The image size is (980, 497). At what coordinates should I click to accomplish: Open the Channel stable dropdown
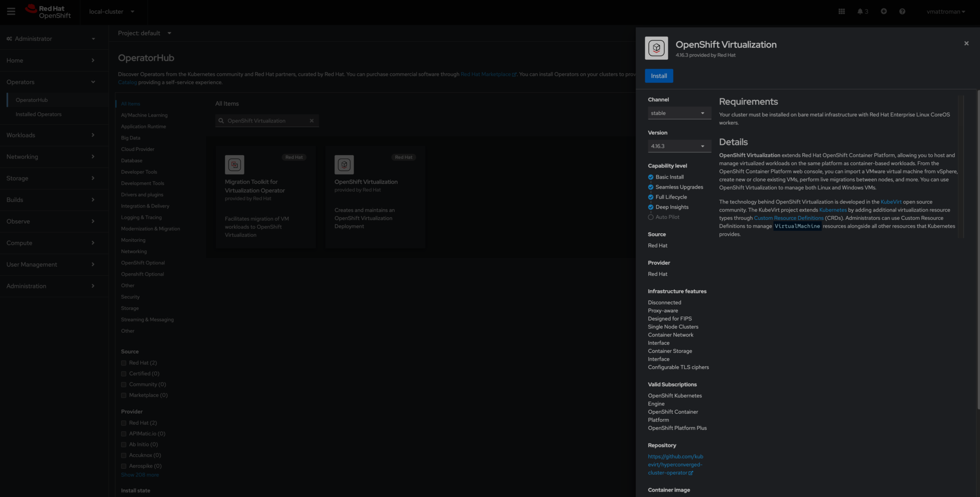tap(679, 113)
